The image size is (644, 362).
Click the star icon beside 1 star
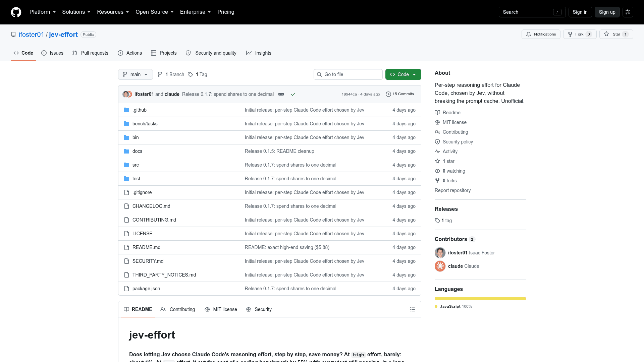tap(437, 161)
